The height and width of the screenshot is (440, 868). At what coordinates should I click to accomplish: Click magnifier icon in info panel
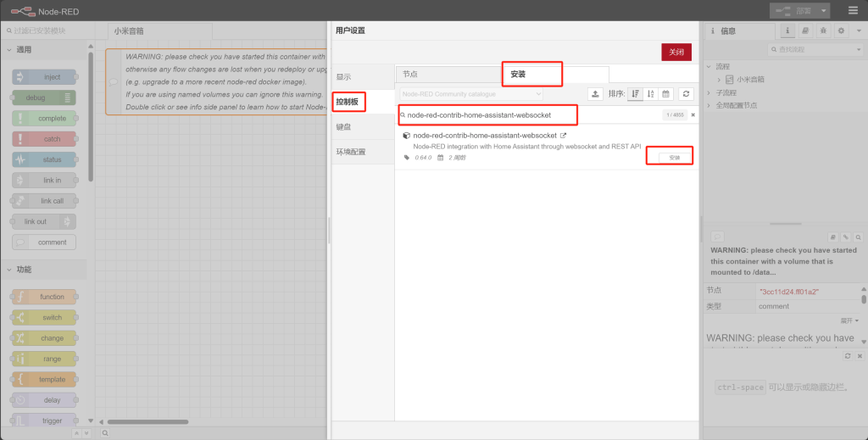point(859,237)
